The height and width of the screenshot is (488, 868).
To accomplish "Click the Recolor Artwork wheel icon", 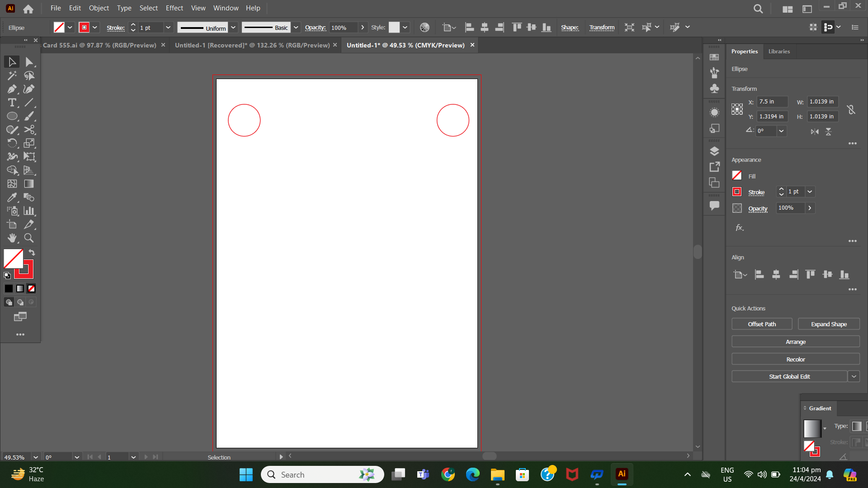I will pos(425,28).
